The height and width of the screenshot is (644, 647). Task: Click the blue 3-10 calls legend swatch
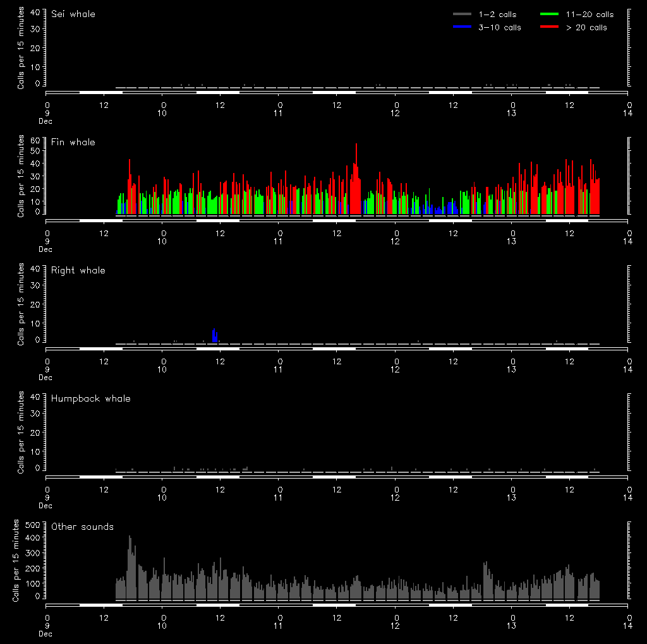click(462, 27)
